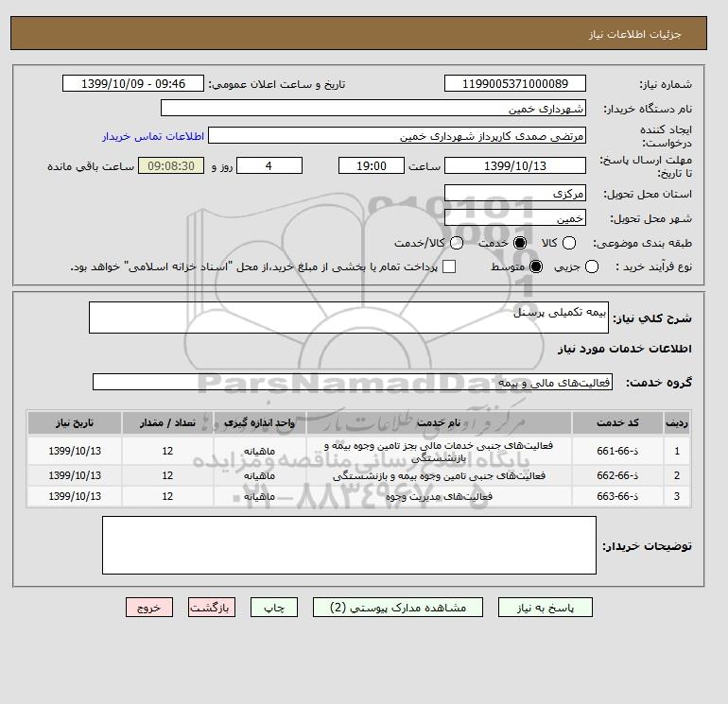Select service code ذ-66-663 cell
Viewport: 728px width, 704px height.
click(617, 496)
